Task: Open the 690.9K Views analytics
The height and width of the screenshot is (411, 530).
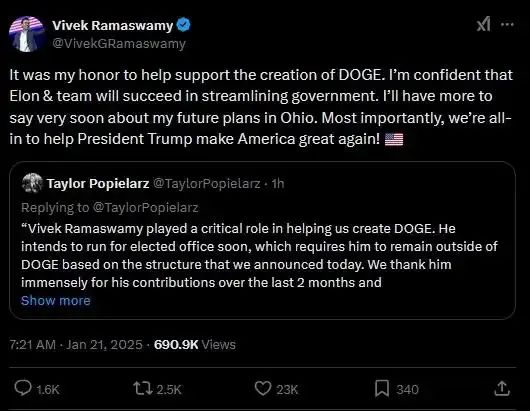Action: tap(195, 345)
